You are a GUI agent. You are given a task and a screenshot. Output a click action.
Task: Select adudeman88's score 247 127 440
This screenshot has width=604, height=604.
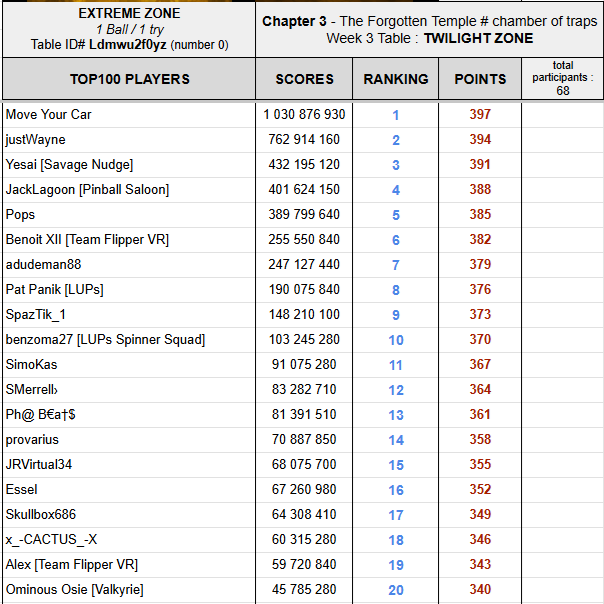click(304, 265)
